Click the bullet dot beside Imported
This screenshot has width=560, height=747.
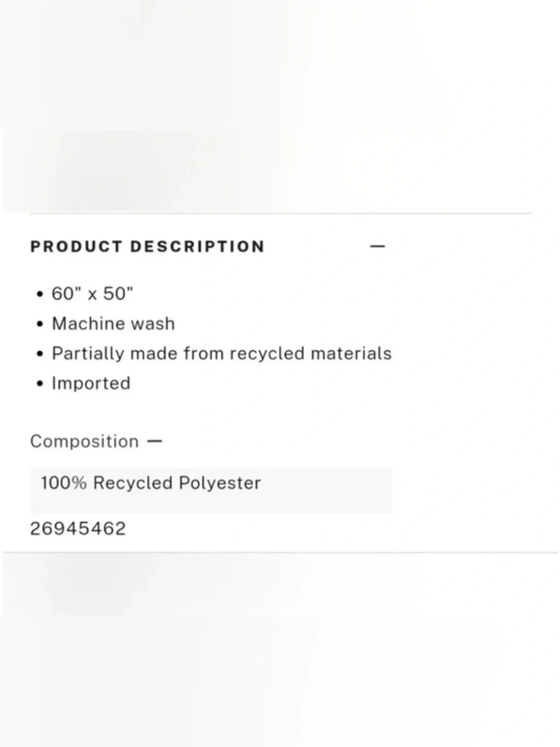coord(39,384)
